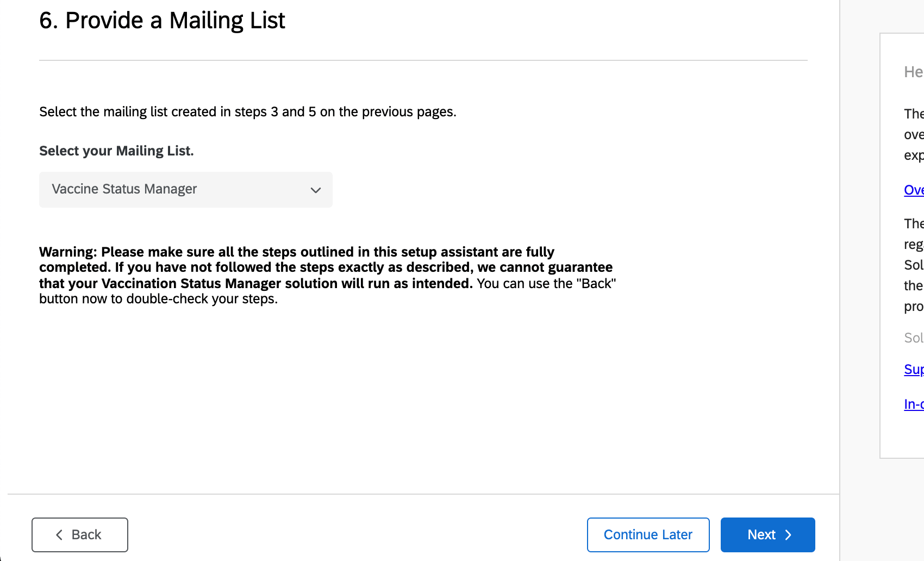Select Vaccine Status Manager in the dropdown

tap(124, 189)
